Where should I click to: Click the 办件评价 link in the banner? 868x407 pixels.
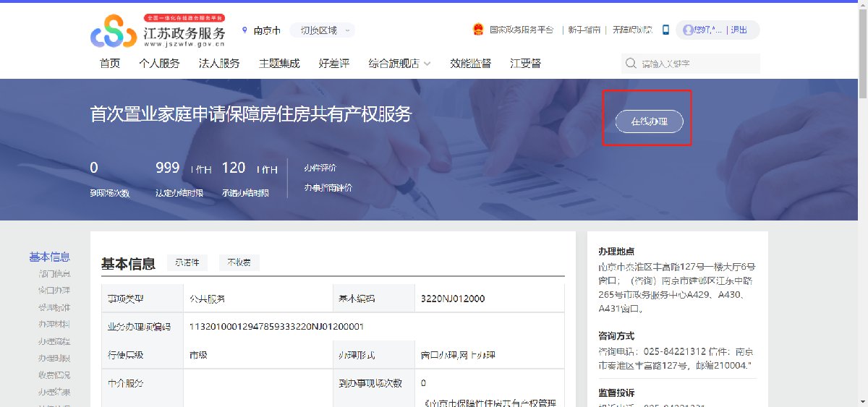tap(320, 168)
